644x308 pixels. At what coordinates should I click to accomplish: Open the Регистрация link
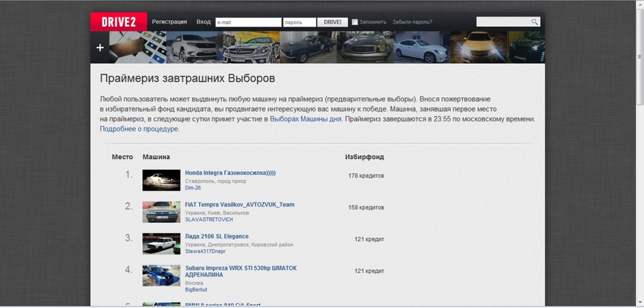[169, 21]
